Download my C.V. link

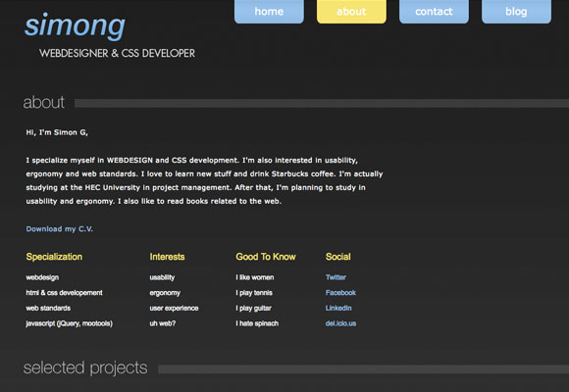coord(59,229)
